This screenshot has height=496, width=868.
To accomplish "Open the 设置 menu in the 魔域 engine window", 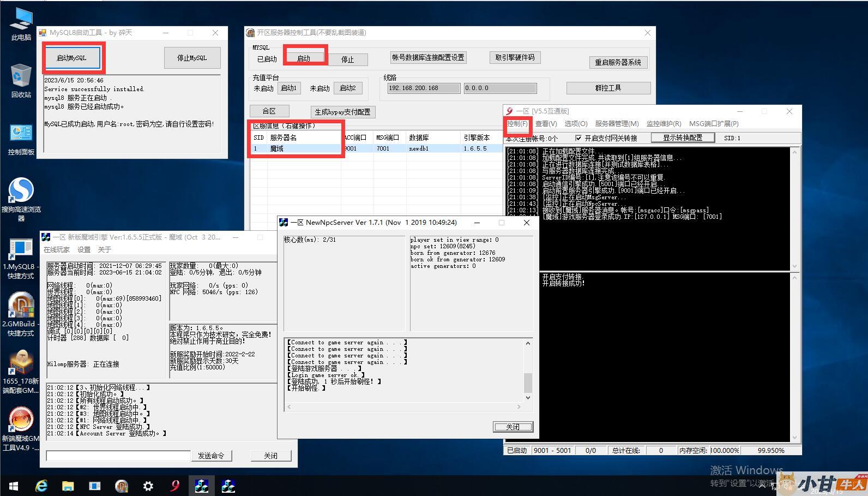I will (84, 250).
